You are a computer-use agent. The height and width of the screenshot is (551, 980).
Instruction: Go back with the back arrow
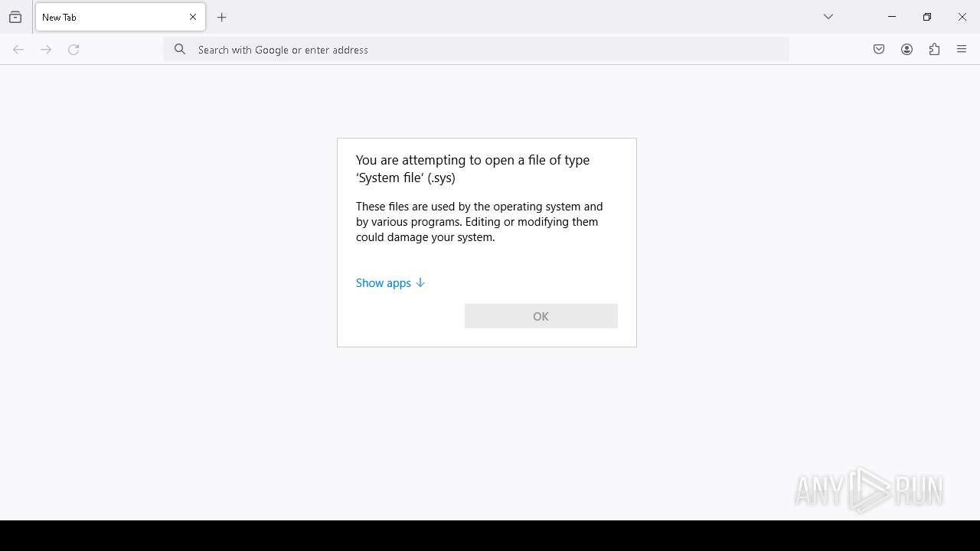18,50
